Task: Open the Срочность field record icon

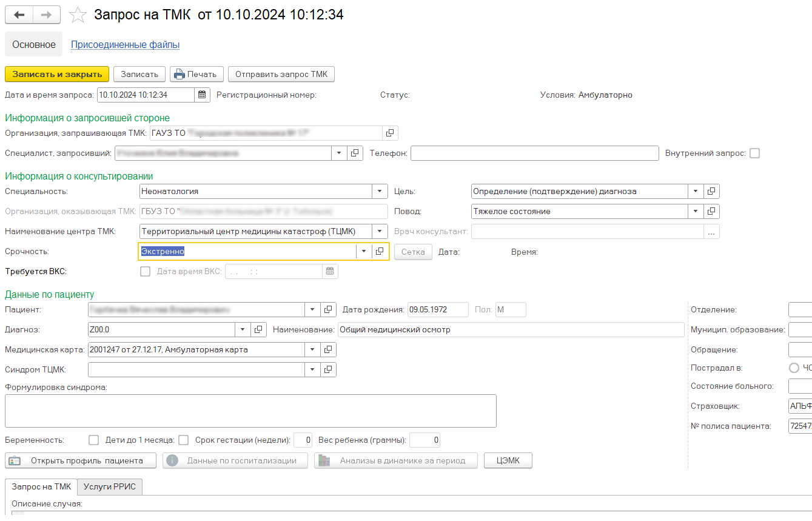Action: [380, 252]
